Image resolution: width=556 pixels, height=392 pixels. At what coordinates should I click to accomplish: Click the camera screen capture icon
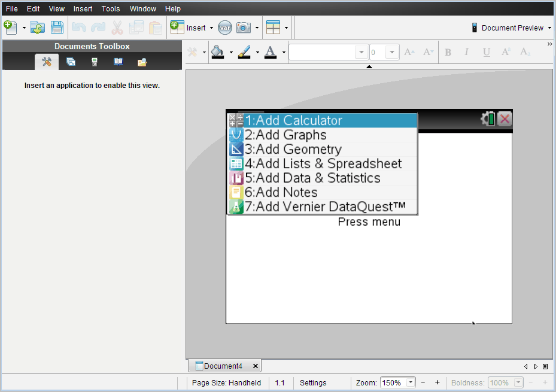coord(244,28)
